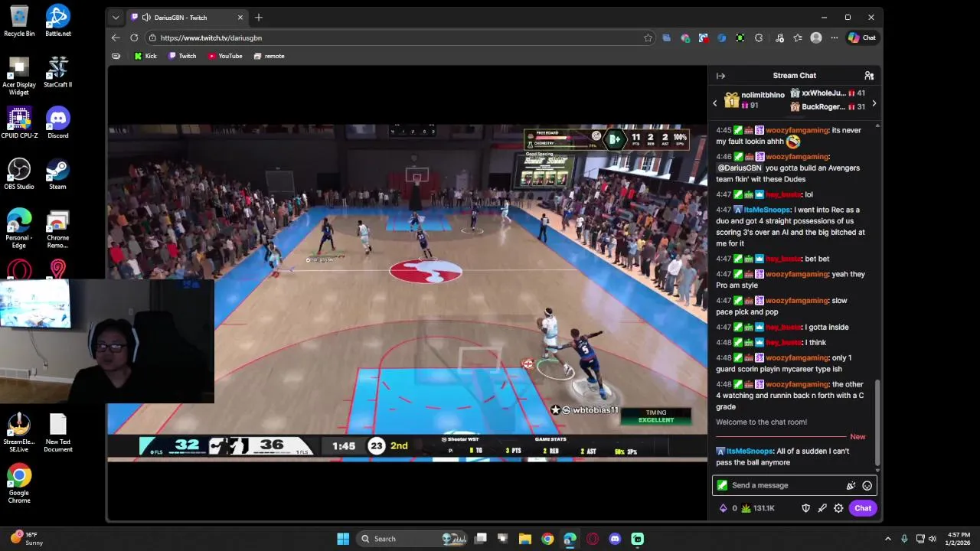Open Windows Start menu
Viewport: 980px width, 551px height.
click(x=343, y=539)
